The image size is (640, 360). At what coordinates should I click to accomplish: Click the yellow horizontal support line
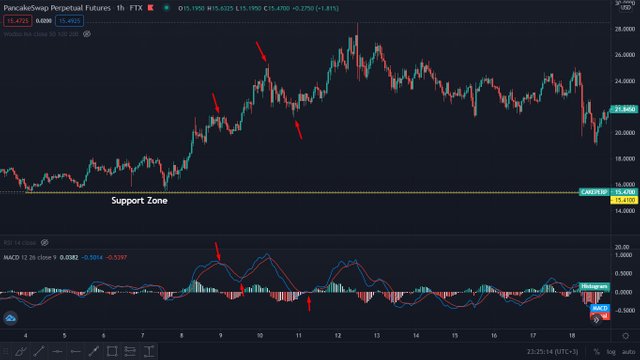(302, 193)
